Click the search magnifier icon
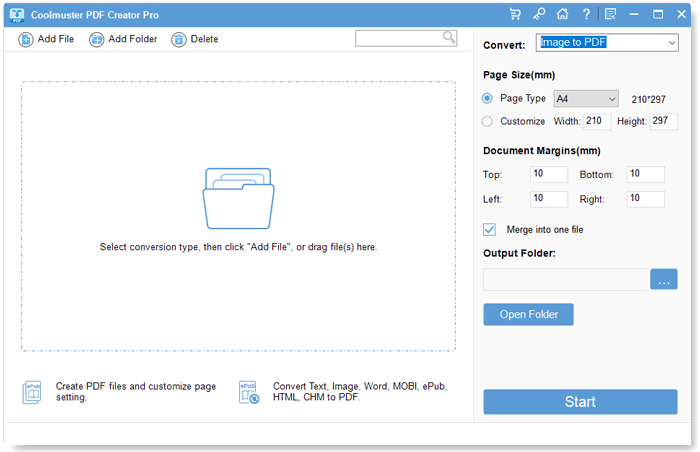 tap(449, 38)
